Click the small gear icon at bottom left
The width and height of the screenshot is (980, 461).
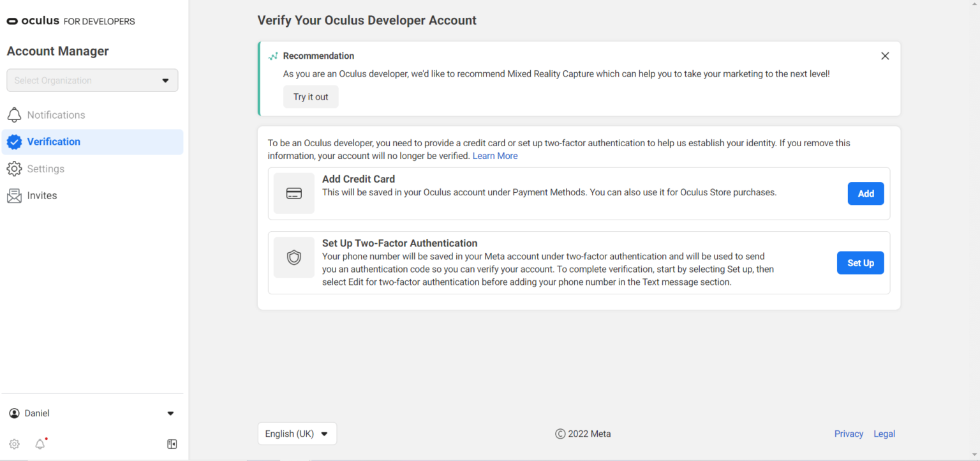pos(14,444)
